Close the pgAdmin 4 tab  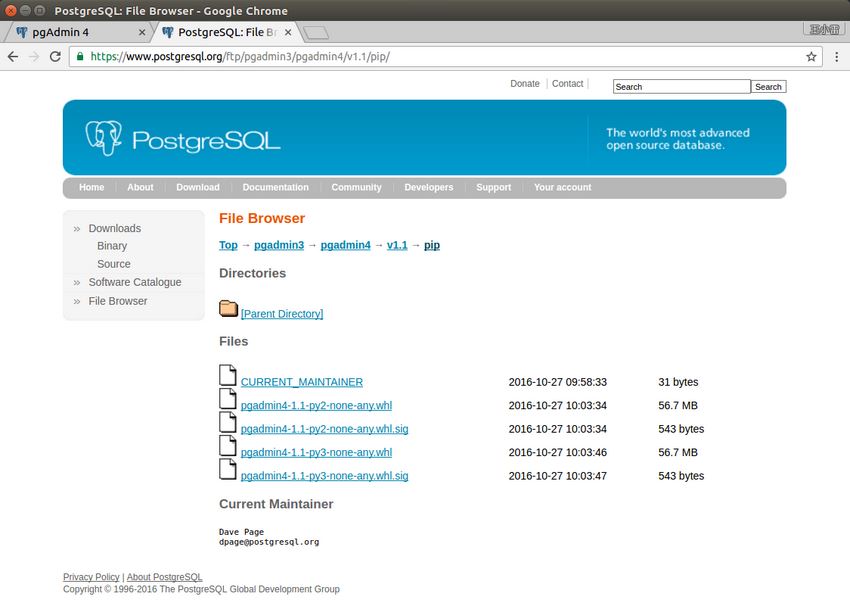142,33
